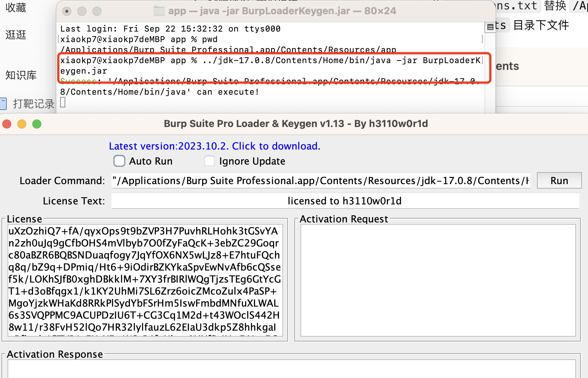Click license line starting with MgoYjzkWHaKd8
This screenshot has width=588, height=378.
click(x=143, y=303)
